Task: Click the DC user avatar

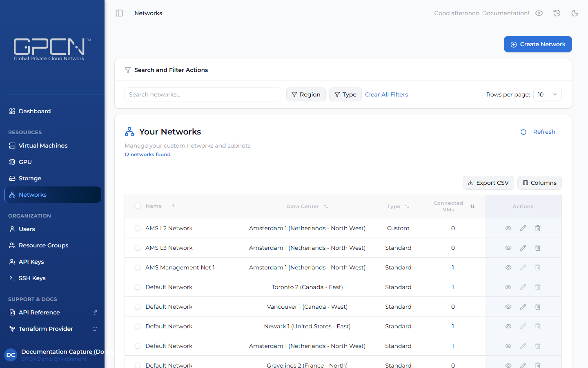Action: pos(11,355)
